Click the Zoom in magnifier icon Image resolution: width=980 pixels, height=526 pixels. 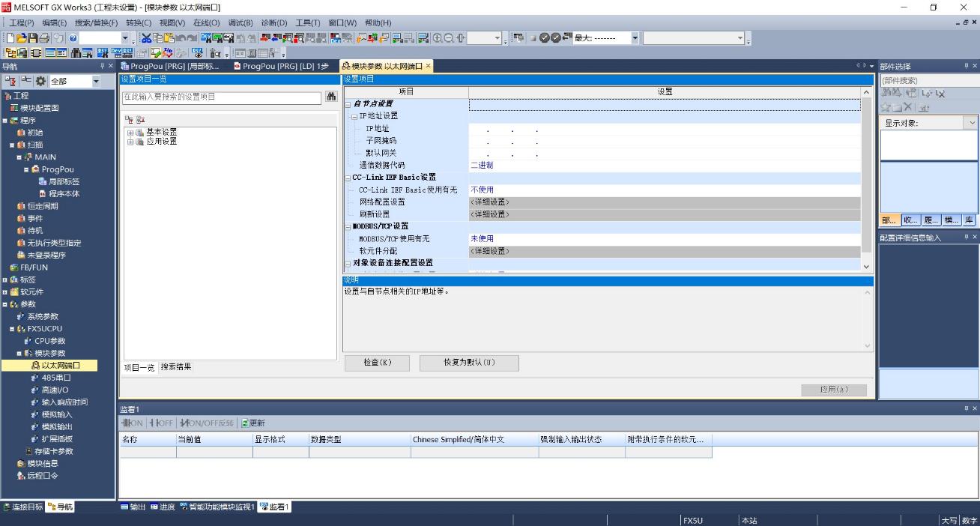pos(438,37)
